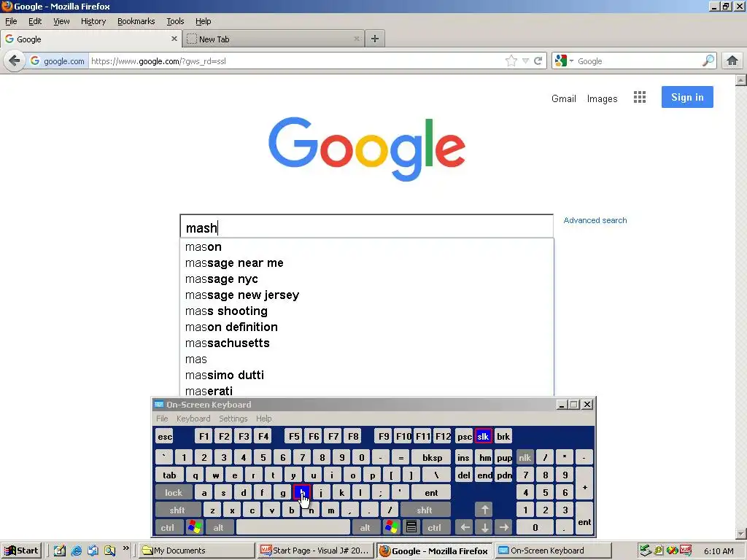
Task: Open the Firefox History menu
Action: click(x=93, y=21)
